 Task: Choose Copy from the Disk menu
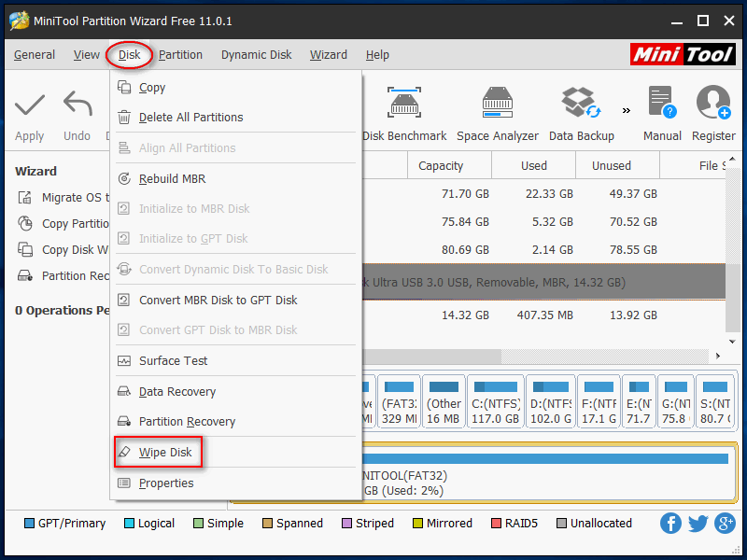point(236,88)
